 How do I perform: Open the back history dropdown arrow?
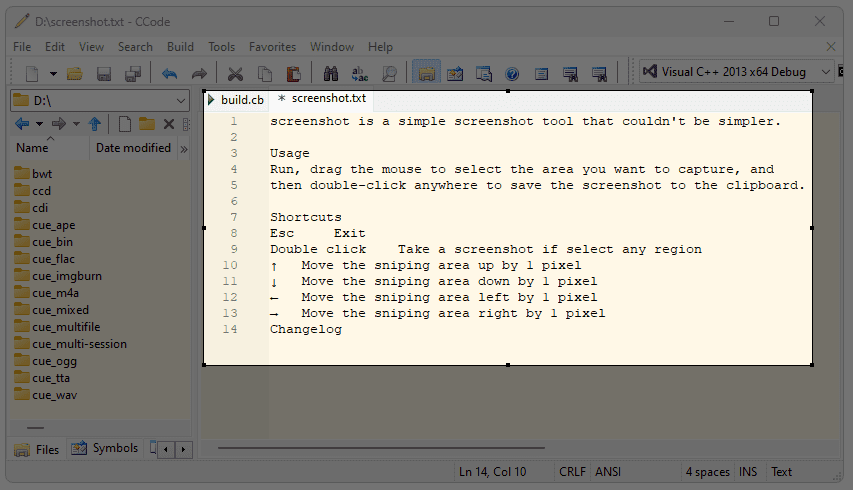pyautogui.click(x=40, y=124)
